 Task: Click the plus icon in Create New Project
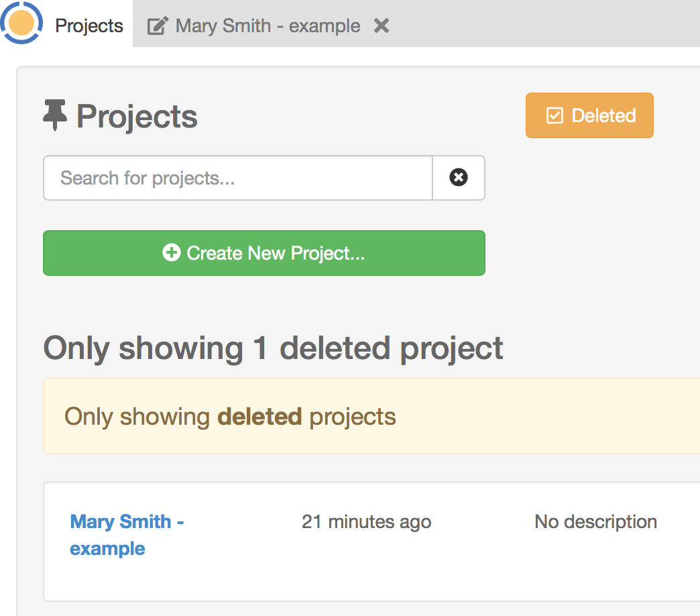click(x=172, y=253)
